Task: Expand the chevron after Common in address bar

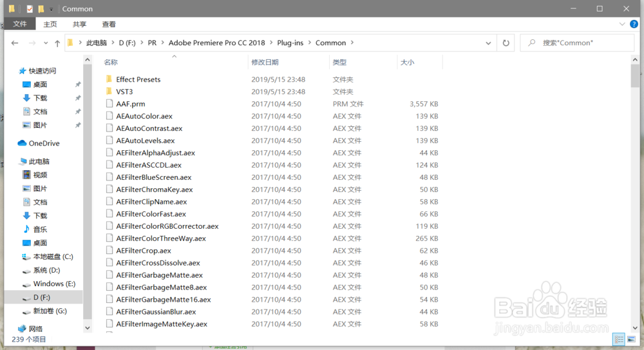Action: (x=352, y=43)
